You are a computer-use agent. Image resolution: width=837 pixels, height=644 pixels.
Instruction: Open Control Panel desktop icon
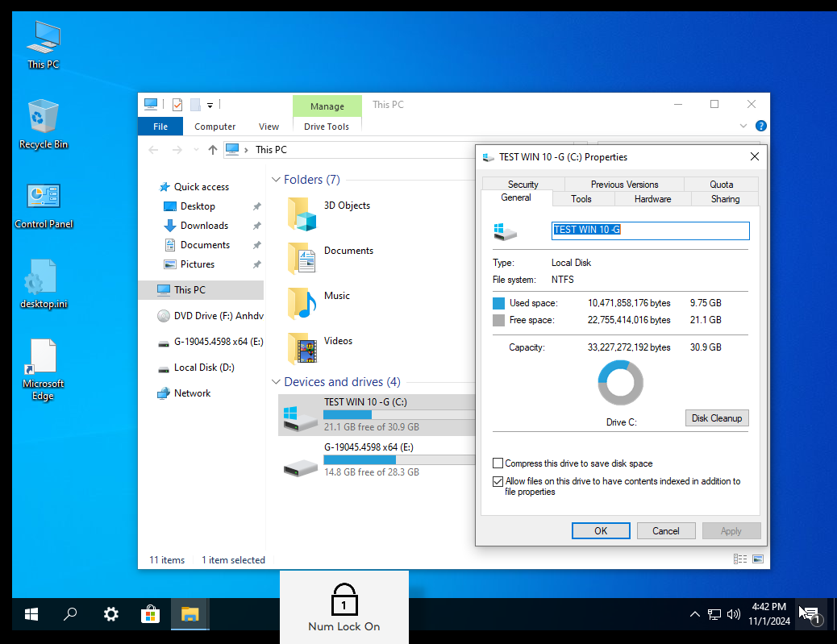pyautogui.click(x=44, y=205)
